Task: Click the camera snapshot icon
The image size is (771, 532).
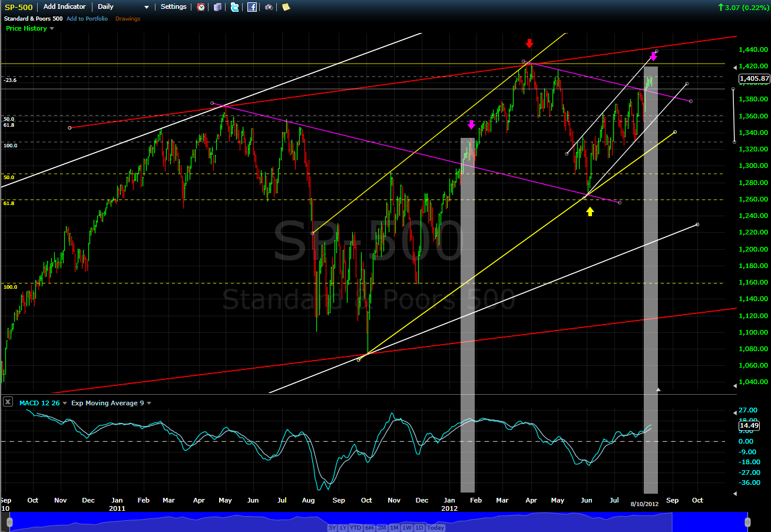Action: (269, 7)
